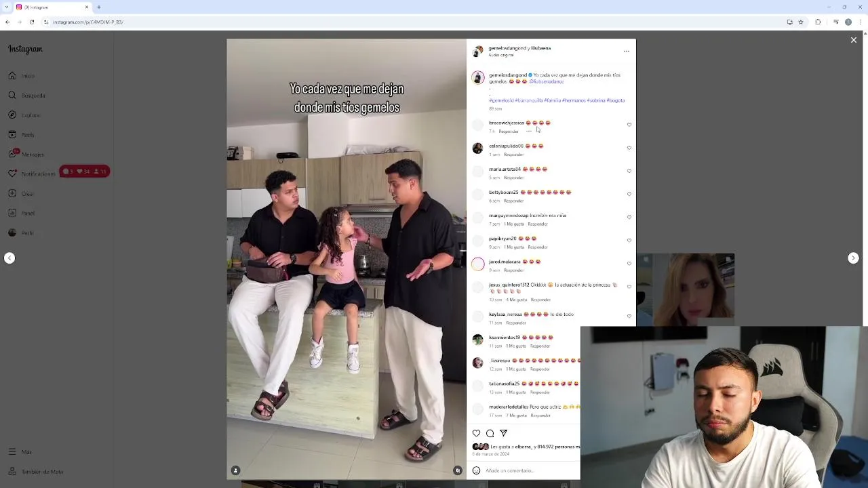Screen dimensions: 868x488
Task: Close the post overlay
Action: 853,40
